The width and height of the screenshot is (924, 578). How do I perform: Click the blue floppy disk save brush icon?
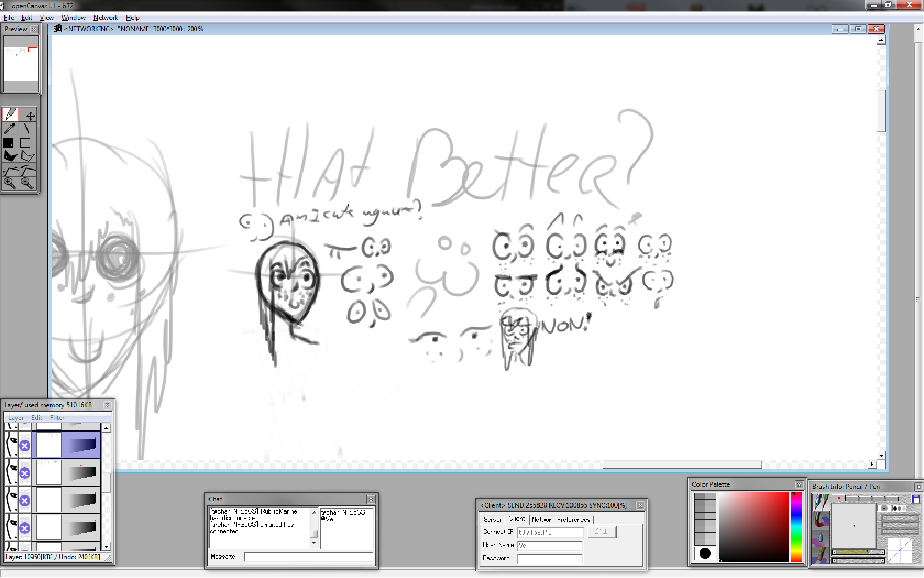916,499
